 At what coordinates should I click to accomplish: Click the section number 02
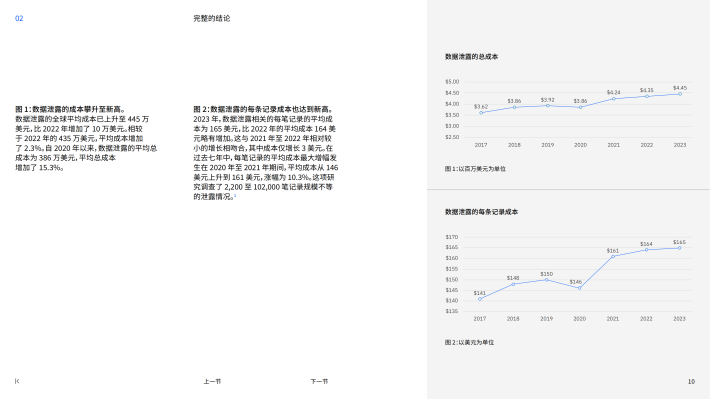click(x=19, y=18)
